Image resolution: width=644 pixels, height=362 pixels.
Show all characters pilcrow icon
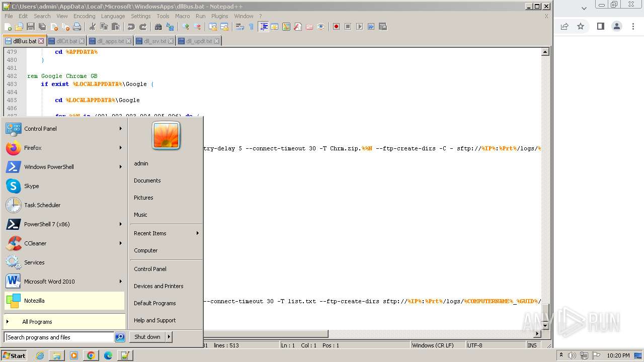252,27
